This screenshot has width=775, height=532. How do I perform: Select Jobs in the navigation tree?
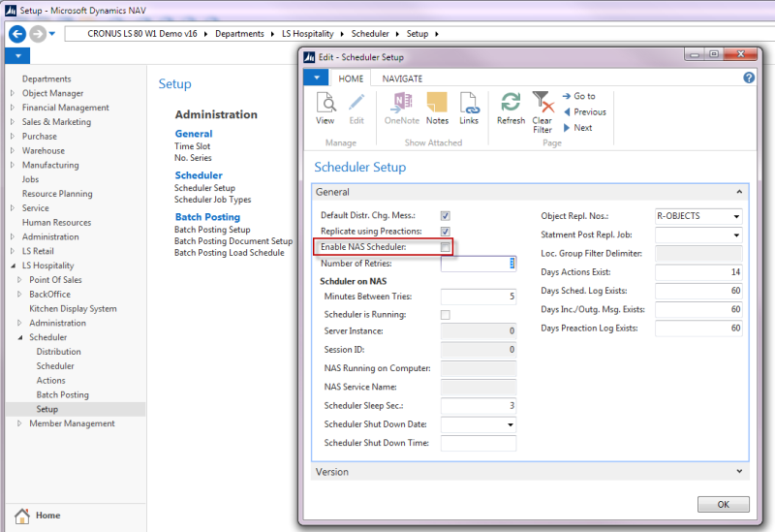pyautogui.click(x=30, y=179)
